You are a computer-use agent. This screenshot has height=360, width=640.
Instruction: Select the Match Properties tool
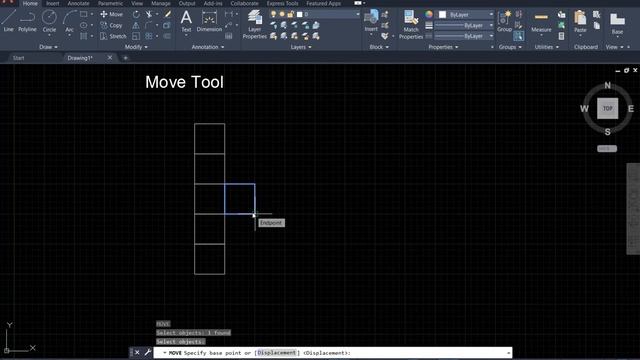[411, 24]
